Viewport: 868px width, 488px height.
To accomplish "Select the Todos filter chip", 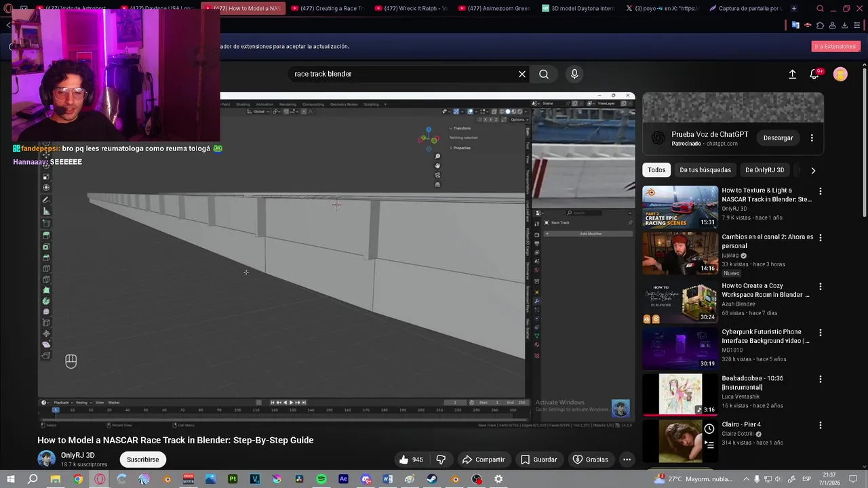I will click(656, 170).
